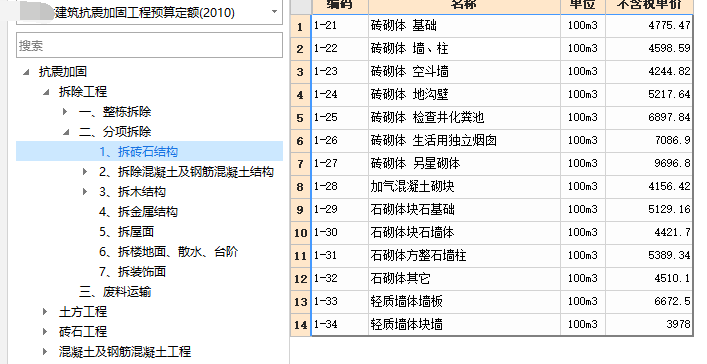This screenshot has height=364, width=707.
Task: Click the 轻质墙体墙板 name cell
Action: pyautogui.click(x=464, y=302)
